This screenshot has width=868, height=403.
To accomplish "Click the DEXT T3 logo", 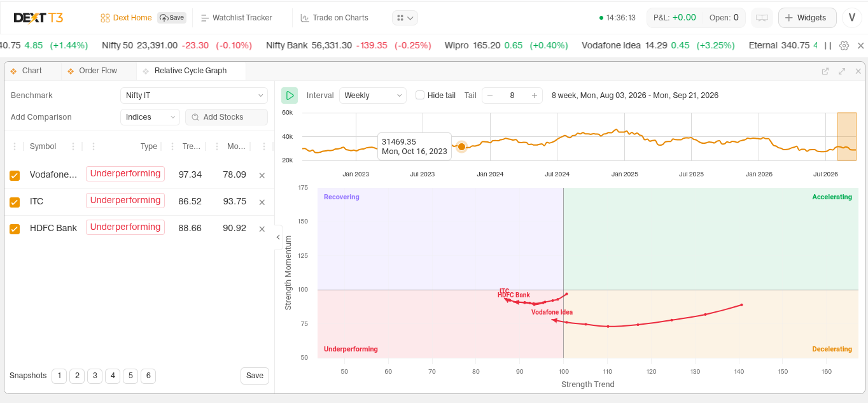I will coord(38,18).
